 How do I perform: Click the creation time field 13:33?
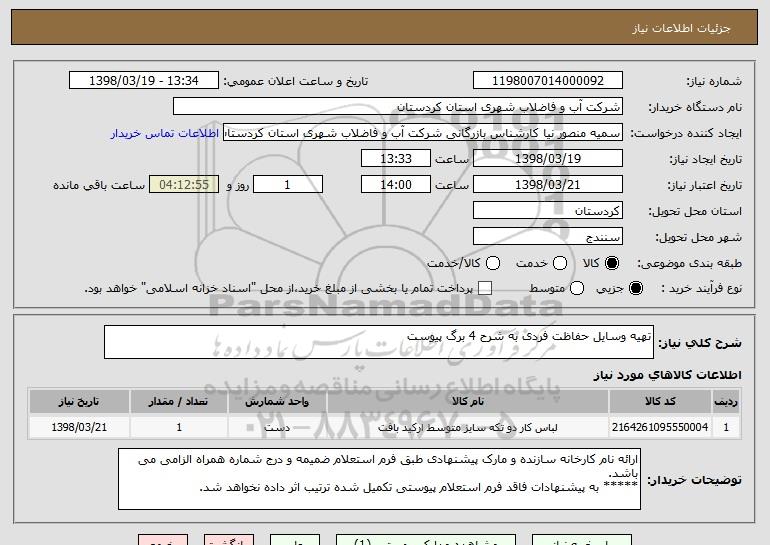click(x=396, y=159)
